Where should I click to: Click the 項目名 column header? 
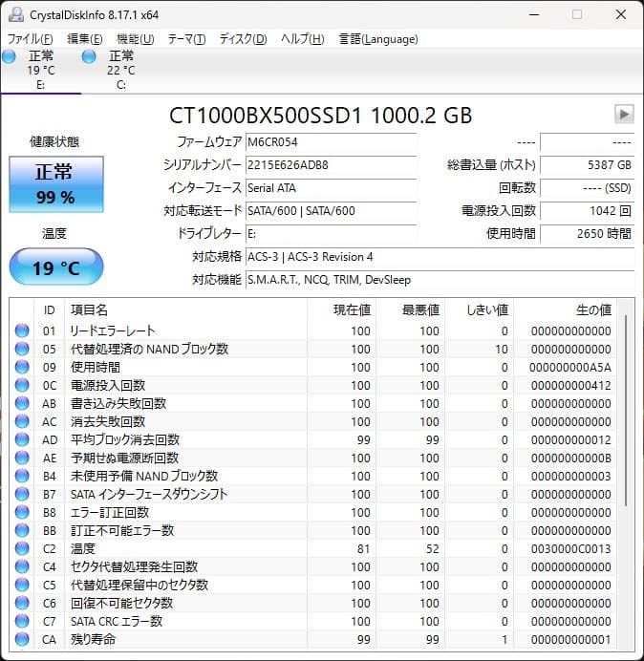click(185, 310)
